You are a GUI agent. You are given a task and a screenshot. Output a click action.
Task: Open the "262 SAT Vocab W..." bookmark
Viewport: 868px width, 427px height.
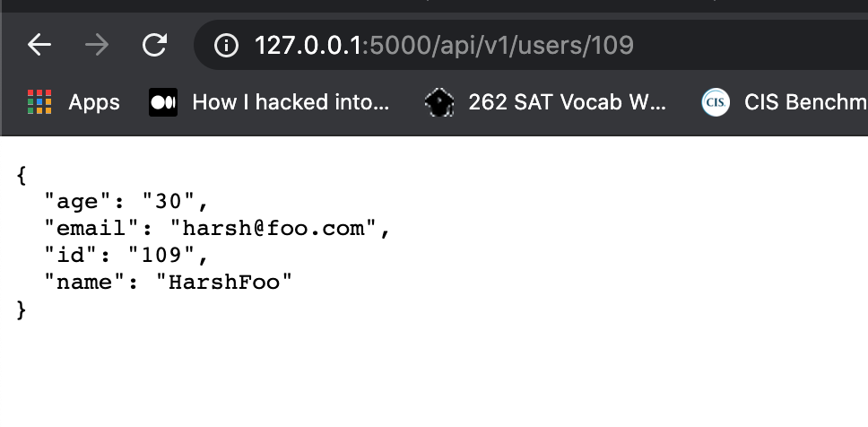pyautogui.click(x=567, y=102)
